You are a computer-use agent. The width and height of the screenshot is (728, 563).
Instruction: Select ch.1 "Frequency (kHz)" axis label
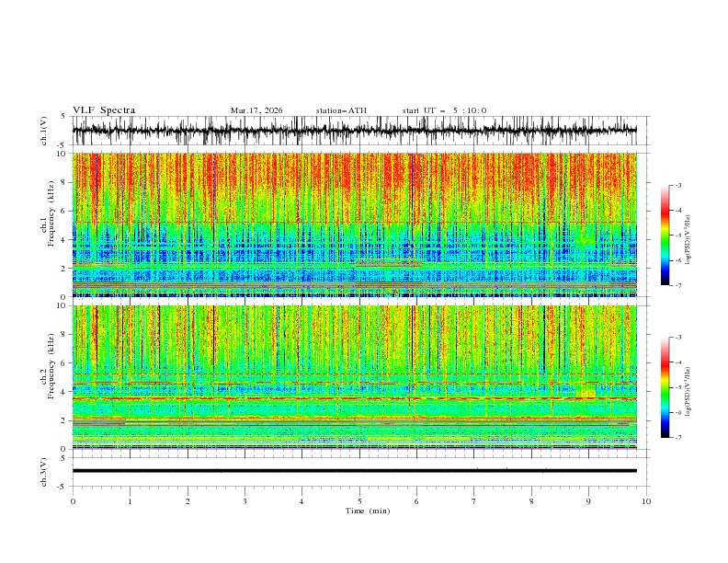pyautogui.click(x=51, y=214)
